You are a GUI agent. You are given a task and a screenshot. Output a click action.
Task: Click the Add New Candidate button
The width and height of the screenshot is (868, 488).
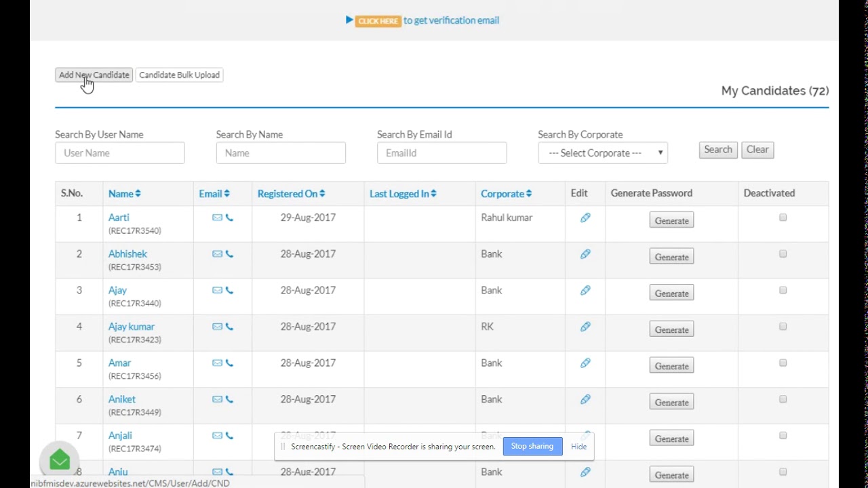[94, 75]
